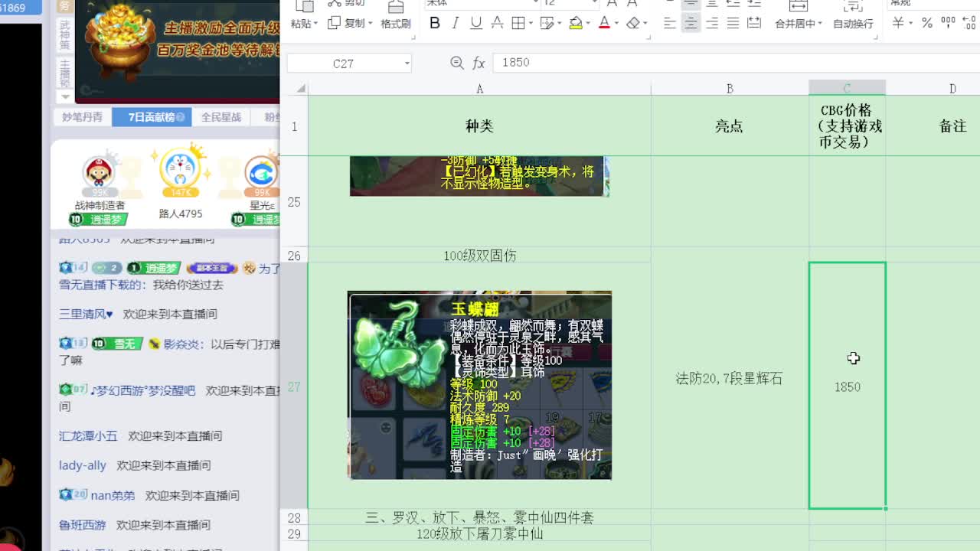The height and width of the screenshot is (551, 980).
Task: Click the 玉蝶翩 item image in row 27
Action: (479, 385)
